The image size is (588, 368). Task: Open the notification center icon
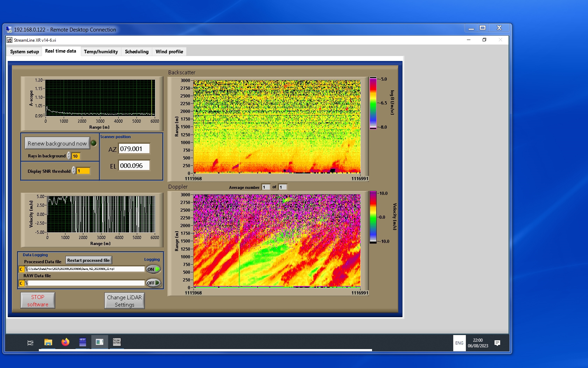pos(497,343)
